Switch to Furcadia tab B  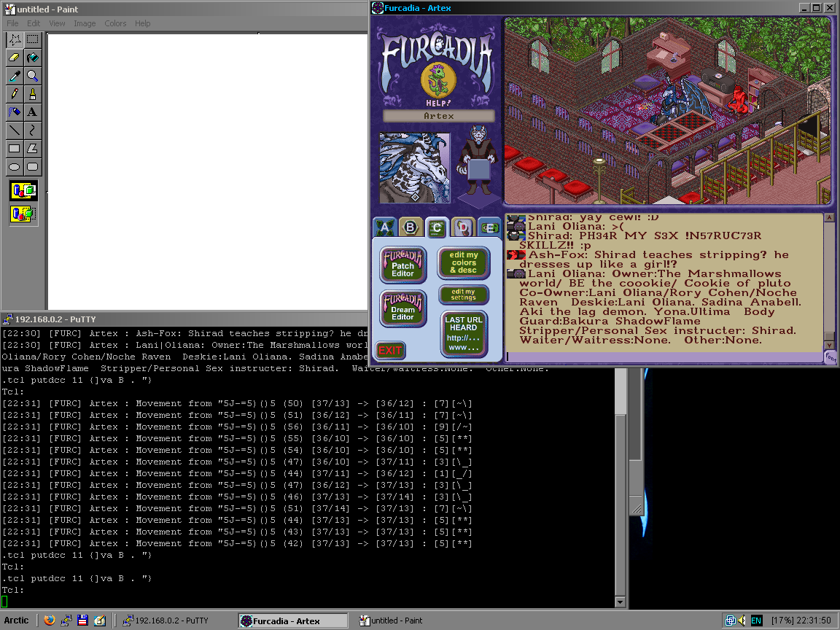click(x=411, y=227)
